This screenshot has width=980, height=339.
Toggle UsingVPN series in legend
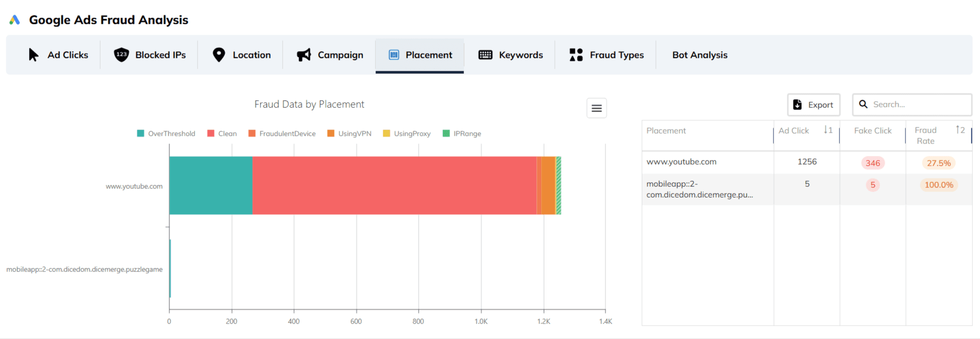click(x=350, y=134)
